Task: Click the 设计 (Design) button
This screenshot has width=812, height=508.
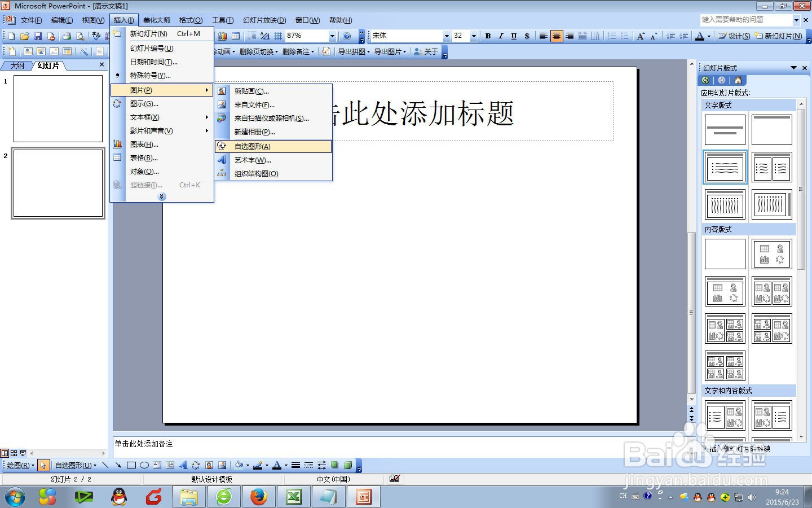Action: coord(734,36)
